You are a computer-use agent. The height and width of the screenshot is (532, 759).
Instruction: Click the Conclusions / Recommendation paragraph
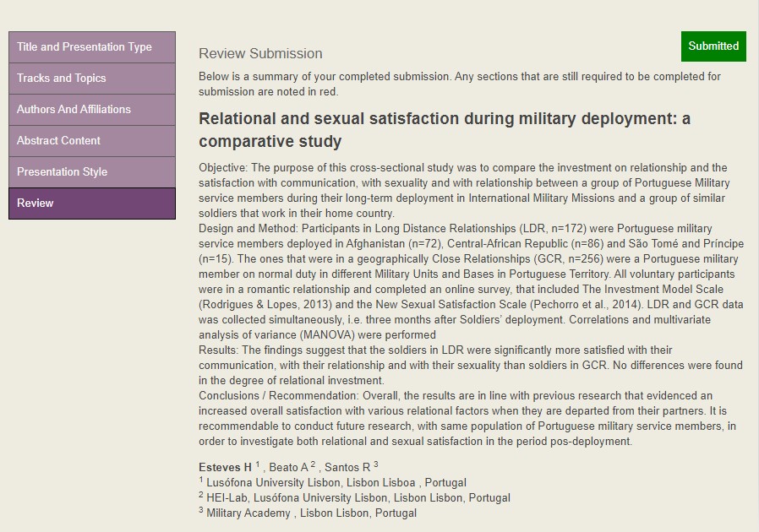(x=467, y=418)
